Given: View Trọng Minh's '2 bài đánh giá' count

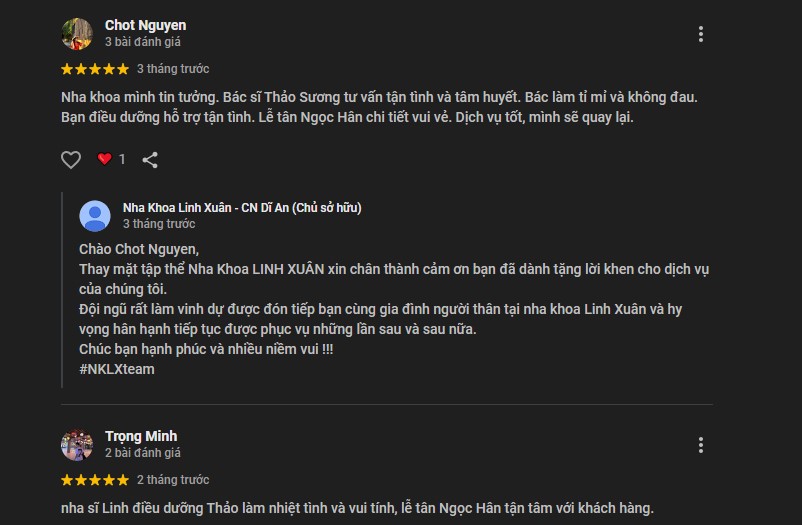Looking at the screenshot, I should click(143, 453).
